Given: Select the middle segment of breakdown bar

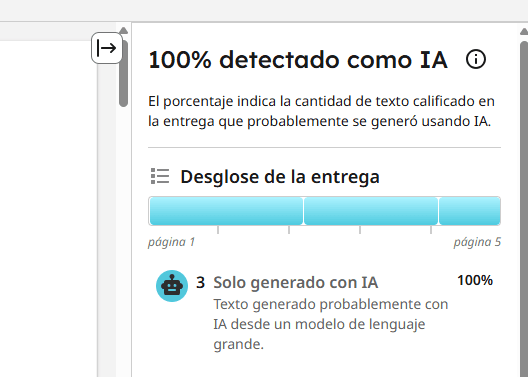Looking at the screenshot, I should coord(371,211).
